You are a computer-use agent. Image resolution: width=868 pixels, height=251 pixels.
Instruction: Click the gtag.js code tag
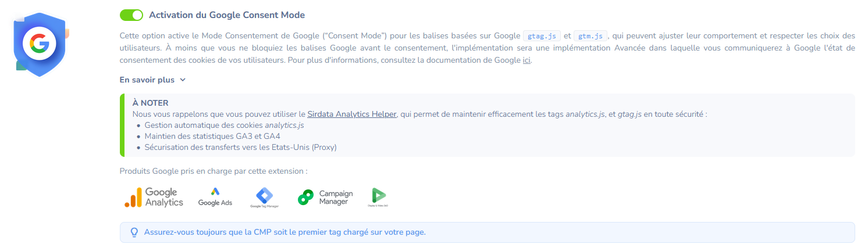542,35
